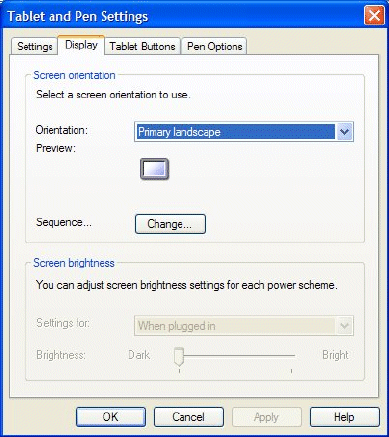Open the Orientation dropdown arrow
The height and width of the screenshot is (437, 389).
coord(344,132)
